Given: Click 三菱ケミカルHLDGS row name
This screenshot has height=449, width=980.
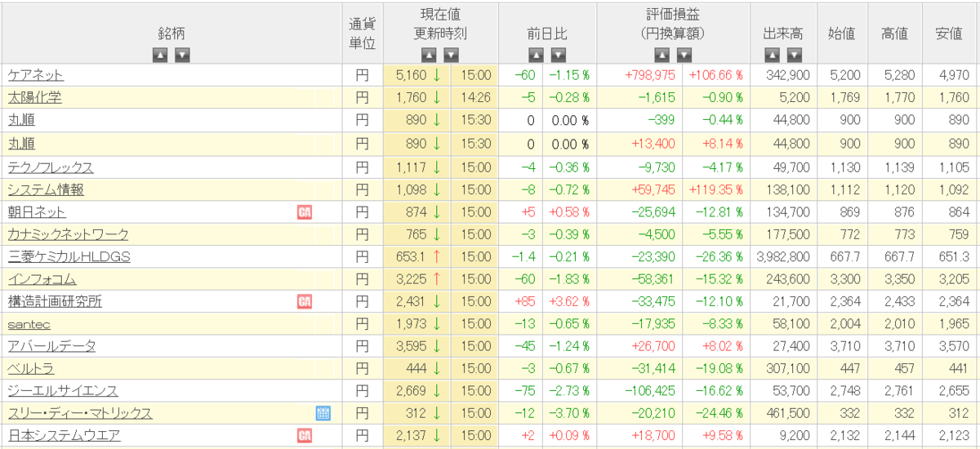Looking at the screenshot, I should (69, 257).
